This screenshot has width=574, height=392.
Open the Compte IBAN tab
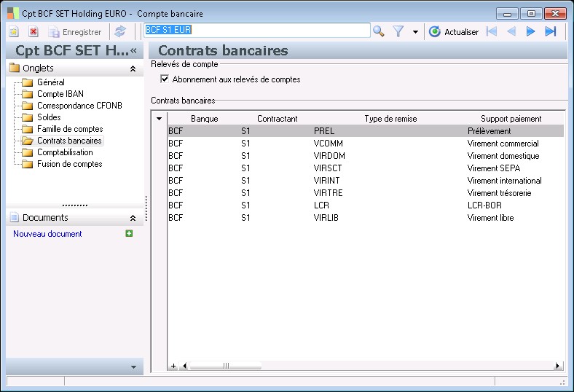point(60,94)
